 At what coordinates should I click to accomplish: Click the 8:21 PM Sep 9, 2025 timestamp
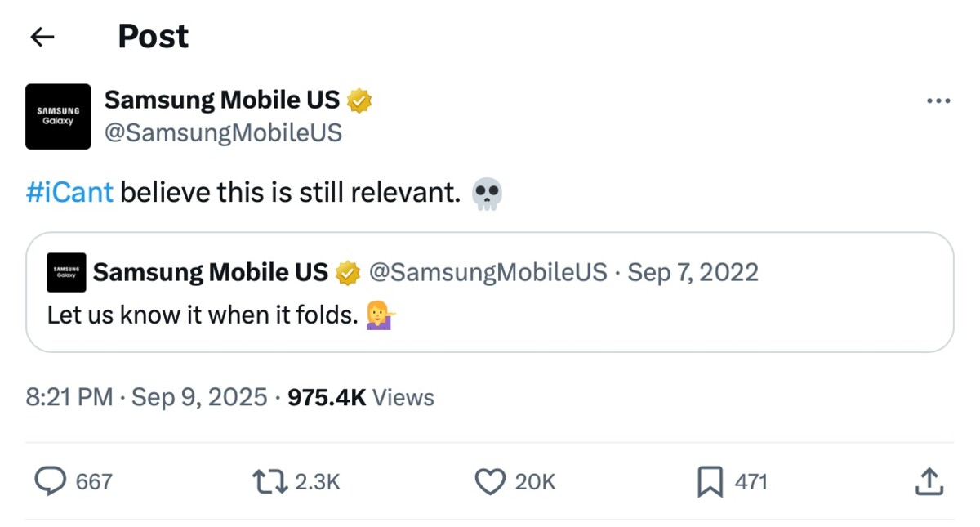point(146,398)
